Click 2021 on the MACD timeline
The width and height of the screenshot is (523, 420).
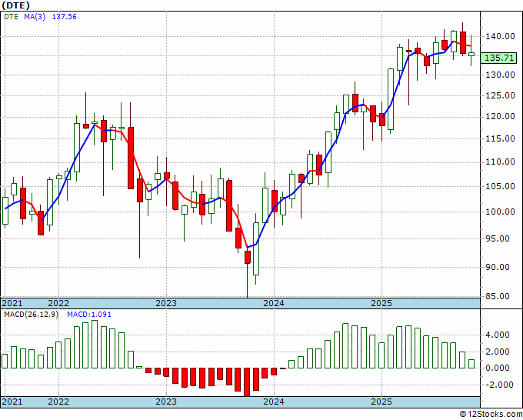[12, 402]
